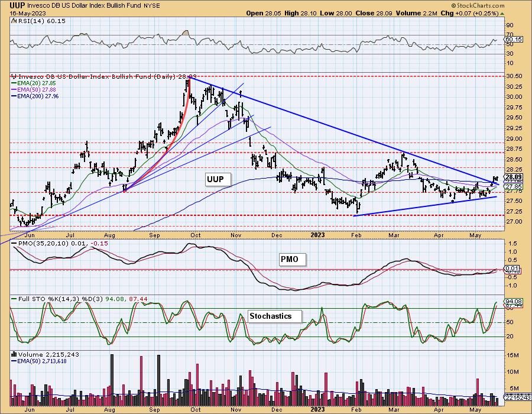Click the RSI(14) 60.15 indicator label
This screenshot has height=414, width=532.
(x=41, y=21)
